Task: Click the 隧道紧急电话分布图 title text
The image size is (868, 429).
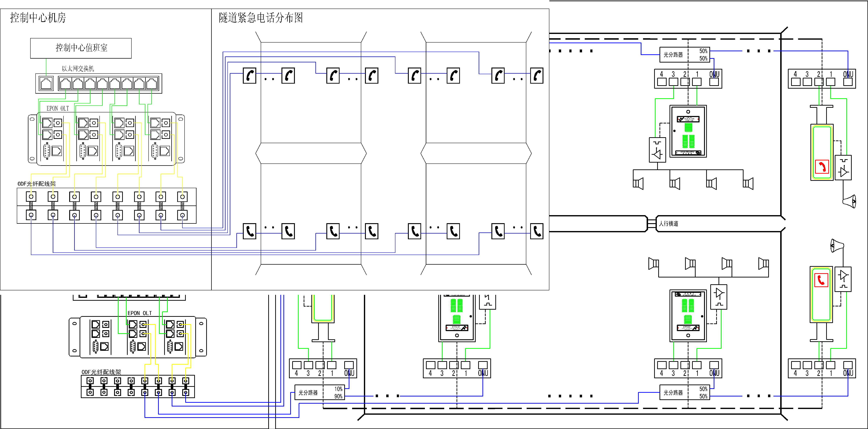Action: [x=261, y=18]
